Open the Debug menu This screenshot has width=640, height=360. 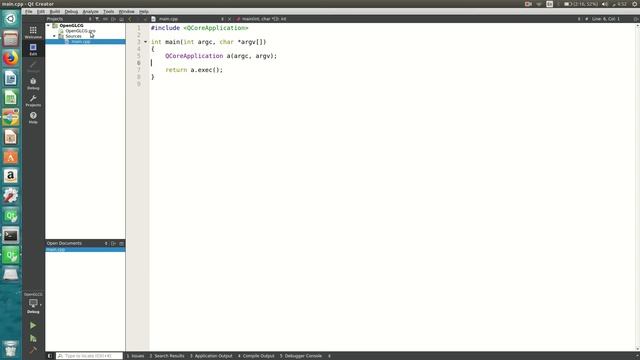coord(71,11)
